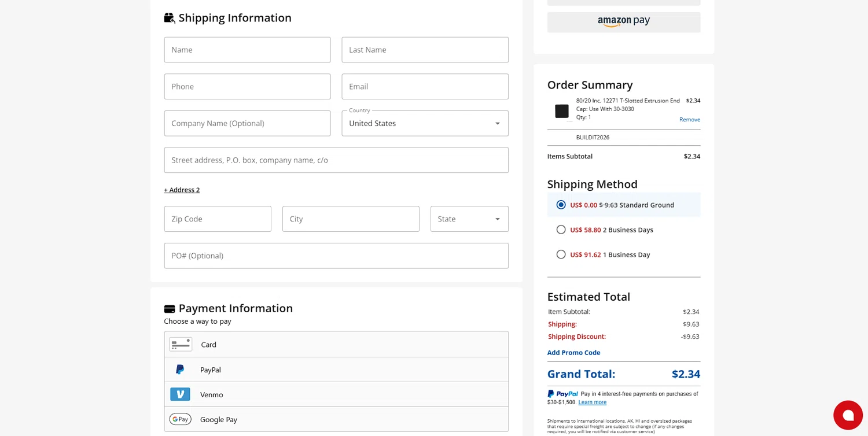Viewport: 868px width, 436px height.
Task: Expand the + Address 2 link
Action: [182, 190]
